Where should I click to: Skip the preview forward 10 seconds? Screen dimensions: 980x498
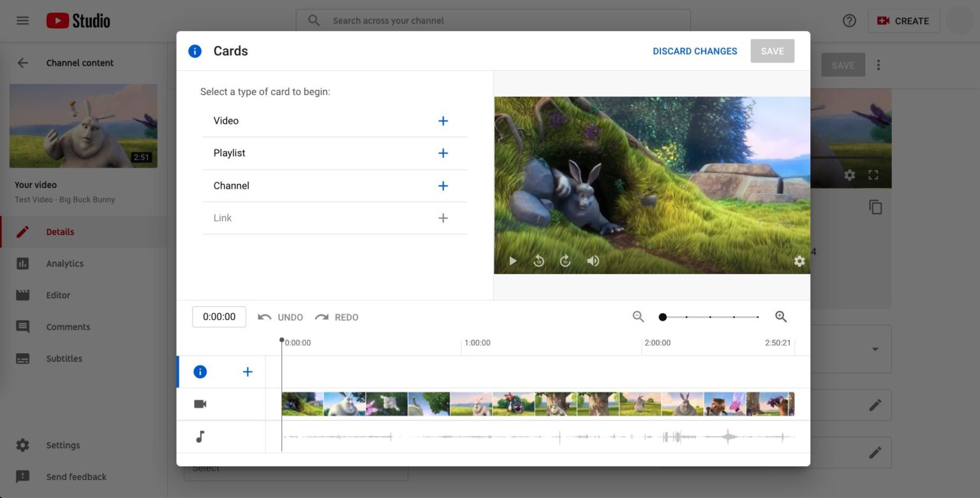(565, 261)
